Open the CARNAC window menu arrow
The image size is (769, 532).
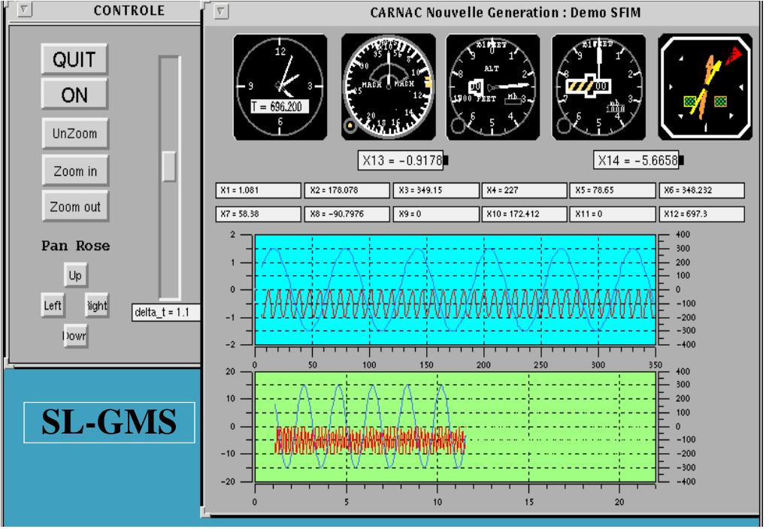click(221, 11)
